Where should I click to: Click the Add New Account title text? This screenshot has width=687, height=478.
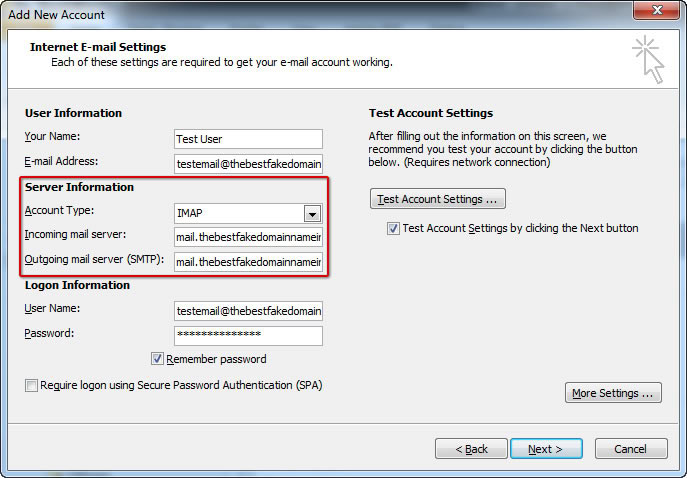pyautogui.click(x=57, y=14)
